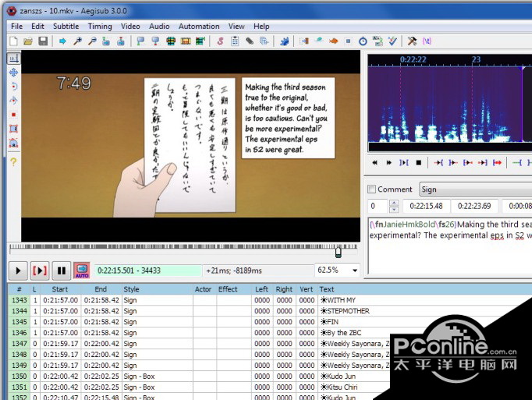
Task: Open the Automation menu
Action: [199, 27]
